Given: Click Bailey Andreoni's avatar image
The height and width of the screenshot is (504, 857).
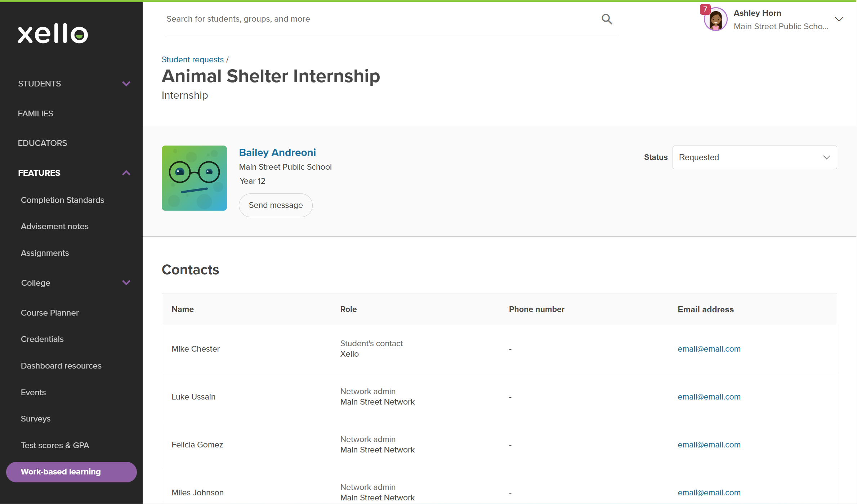Looking at the screenshot, I should point(194,178).
